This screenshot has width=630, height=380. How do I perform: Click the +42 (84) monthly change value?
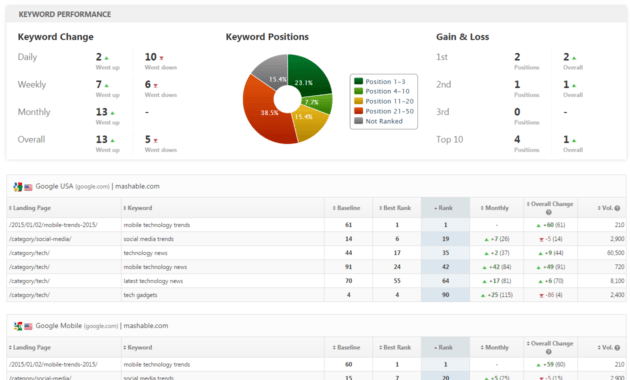pos(497,267)
